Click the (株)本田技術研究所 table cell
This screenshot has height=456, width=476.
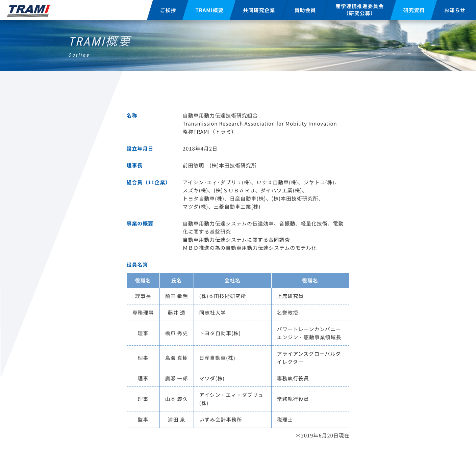point(232,296)
